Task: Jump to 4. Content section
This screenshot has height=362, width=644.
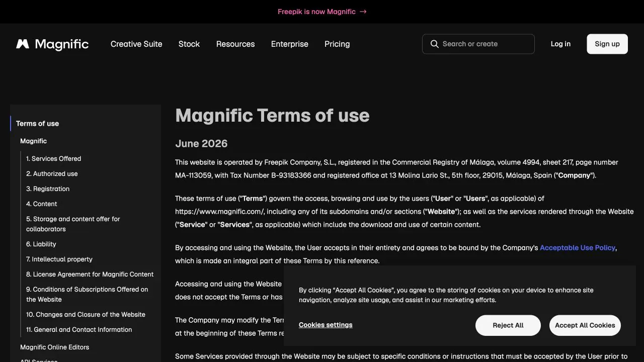Action: pyautogui.click(x=41, y=204)
